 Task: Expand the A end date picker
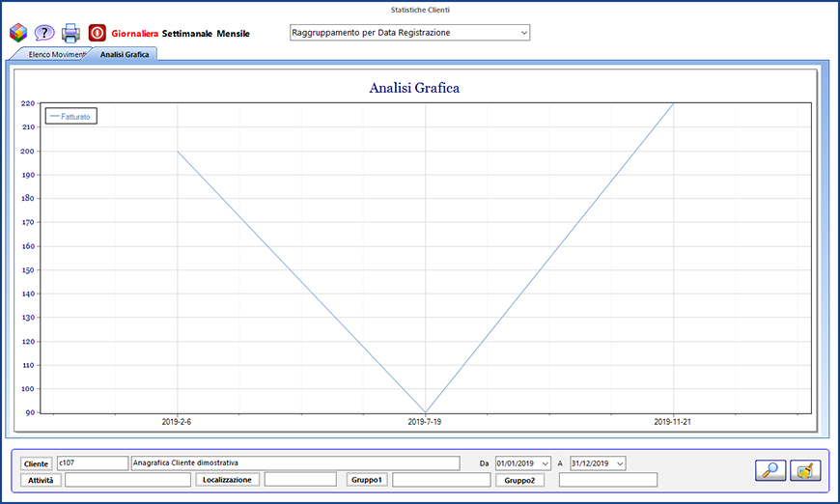point(619,463)
